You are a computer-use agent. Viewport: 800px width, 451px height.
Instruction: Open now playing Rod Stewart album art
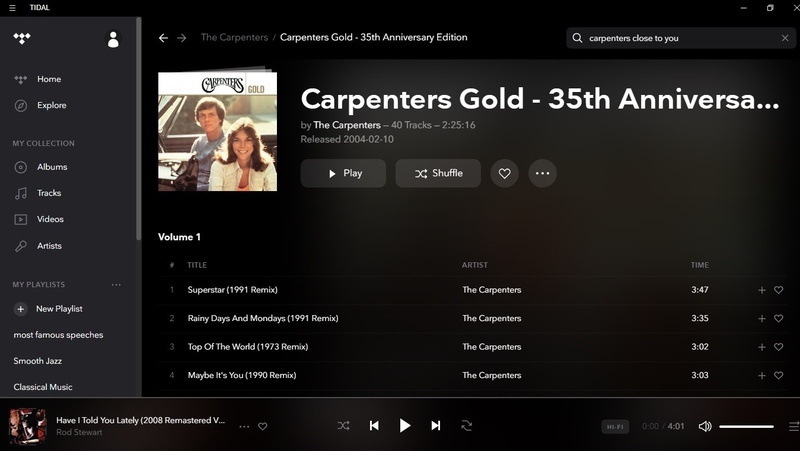[x=28, y=426]
